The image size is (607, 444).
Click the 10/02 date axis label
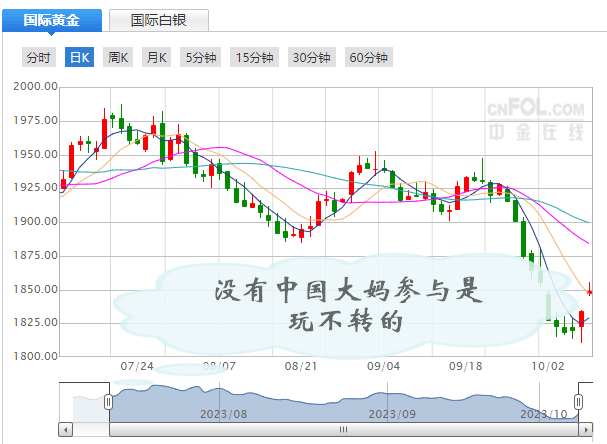tap(548, 366)
